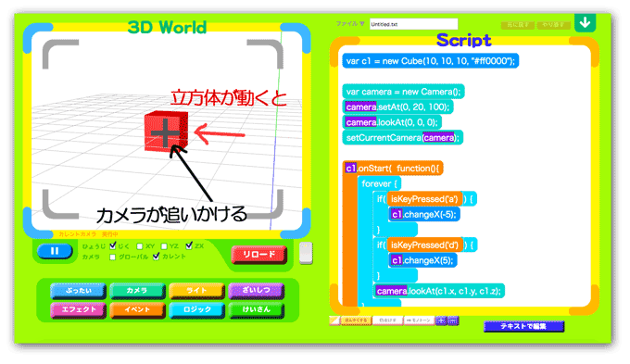Image resolution: width=630 pixels, height=364 pixels.
Task: Pause the running 3D world
Action: point(55,251)
